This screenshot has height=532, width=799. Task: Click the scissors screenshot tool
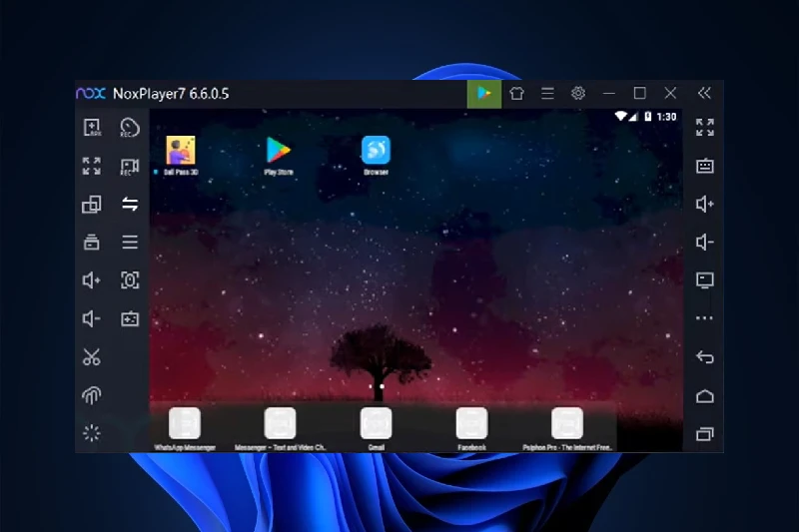[91, 357]
